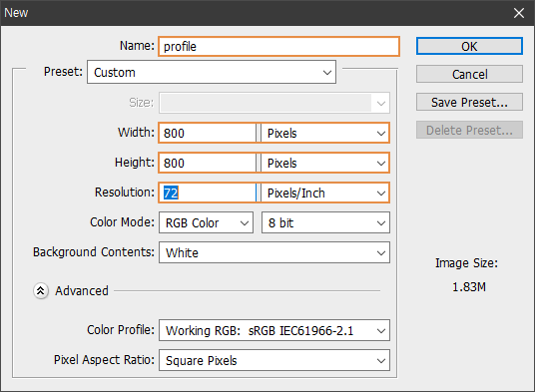This screenshot has width=535, height=392.
Task: Open the Background Contents dropdown showing White
Action: point(274,252)
